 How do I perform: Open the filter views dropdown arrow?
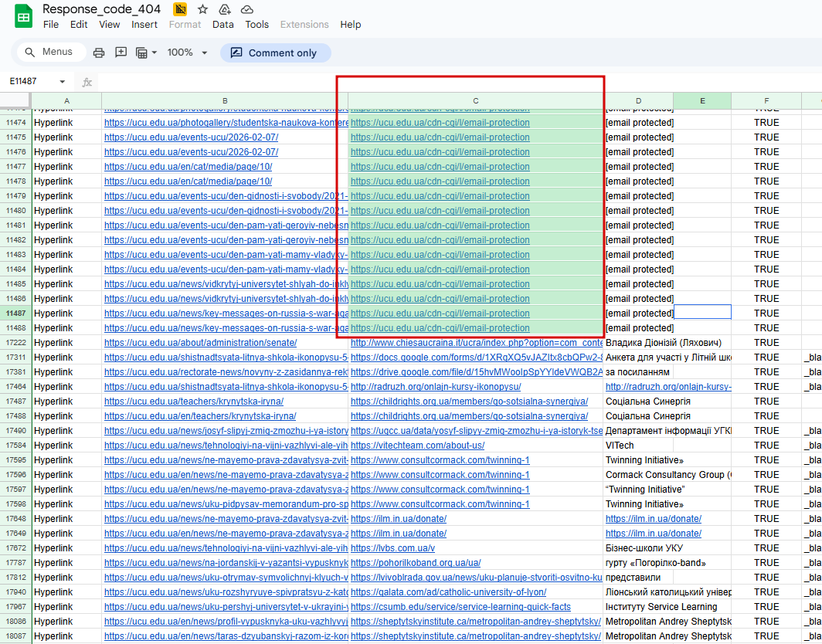(155, 53)
